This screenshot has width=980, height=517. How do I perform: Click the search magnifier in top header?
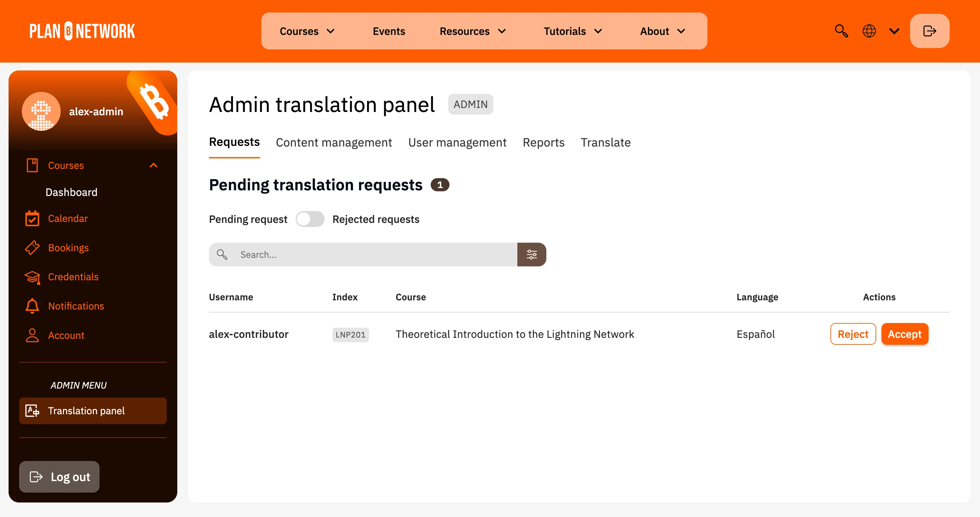[841, 31]
